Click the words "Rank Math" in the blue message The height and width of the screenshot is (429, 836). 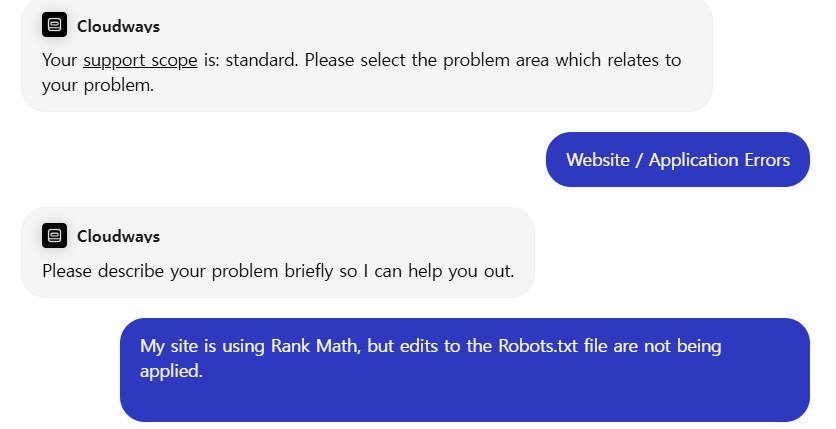[x=308, y=347]
